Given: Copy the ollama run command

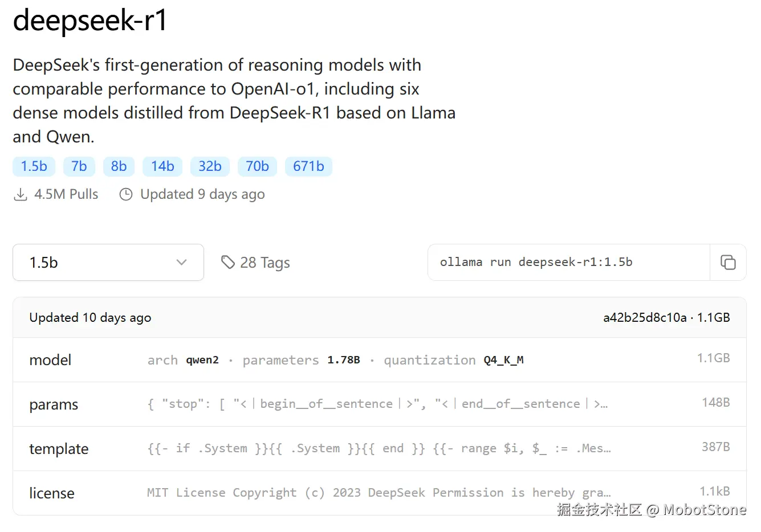Looking at the screenshot, I should [x=728, y=263].
